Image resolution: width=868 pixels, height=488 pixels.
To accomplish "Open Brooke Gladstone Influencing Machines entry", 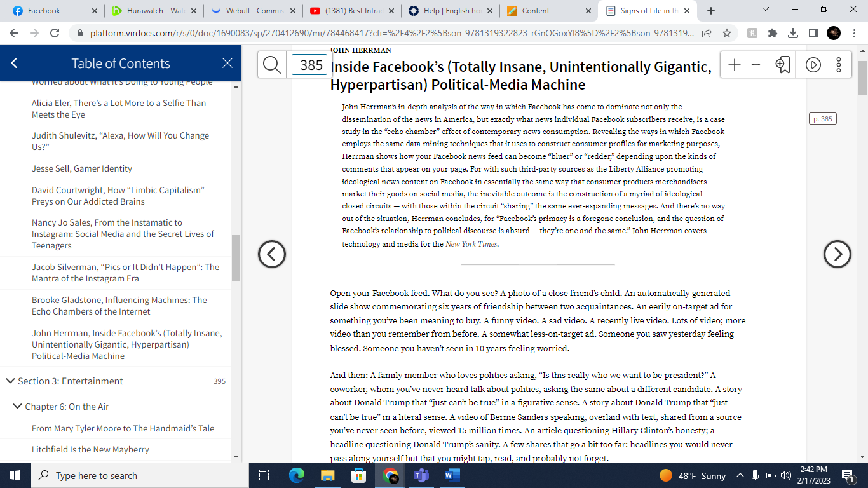I will click(x=119, y=306).
